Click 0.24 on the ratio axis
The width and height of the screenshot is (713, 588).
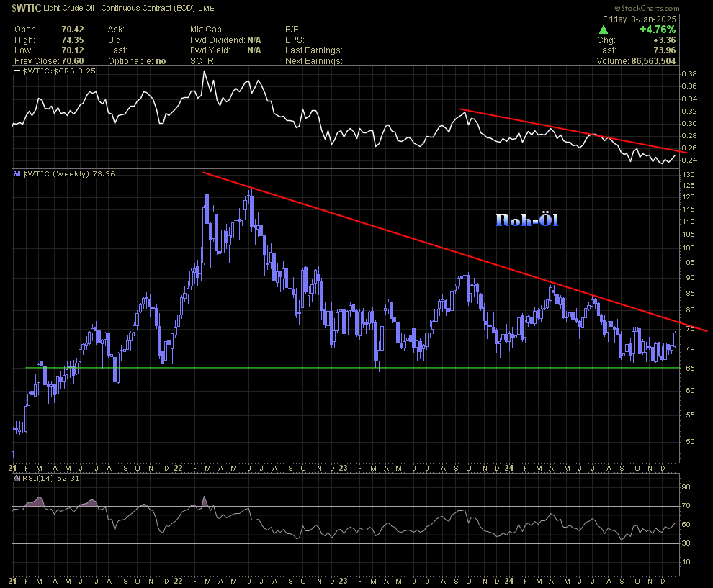tap(689, 160)
